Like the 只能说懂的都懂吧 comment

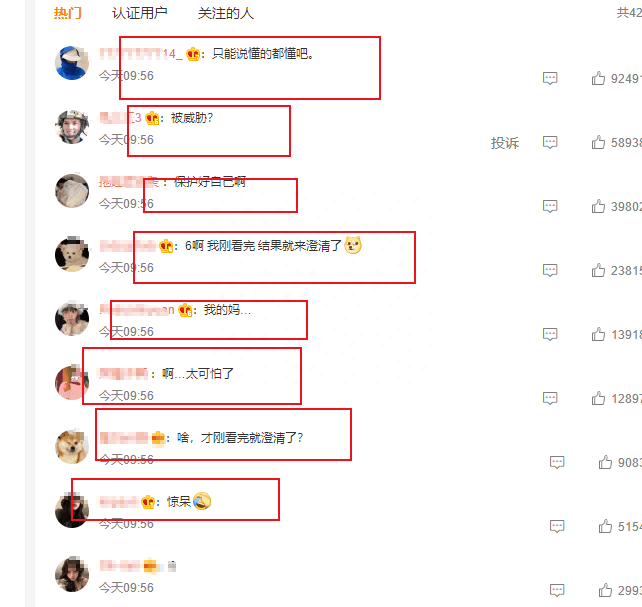pyautogui.click(x=598, y=78)
